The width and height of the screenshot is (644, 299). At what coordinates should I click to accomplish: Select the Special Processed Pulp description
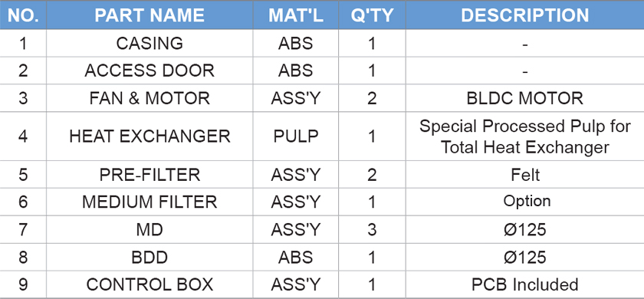click(x=525, y=136)
